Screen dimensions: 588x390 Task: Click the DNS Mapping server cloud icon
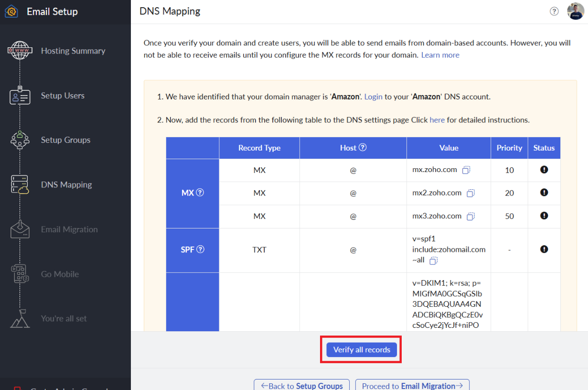20,184
